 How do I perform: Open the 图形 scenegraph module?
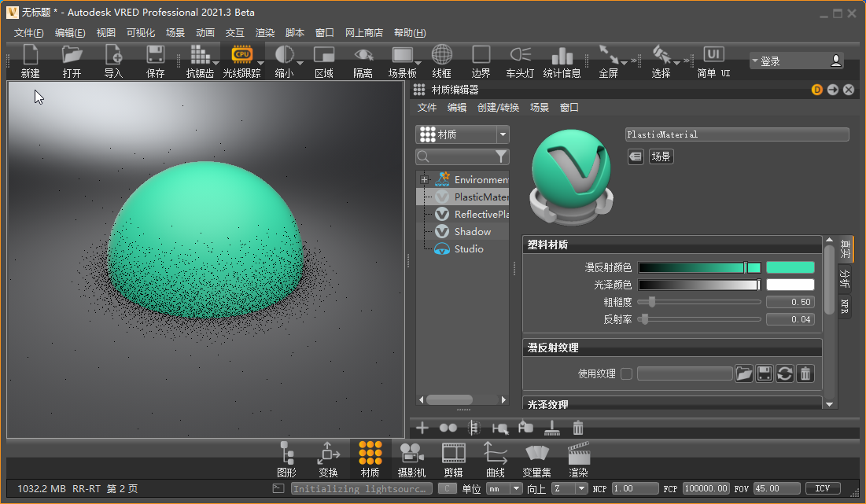286,459
